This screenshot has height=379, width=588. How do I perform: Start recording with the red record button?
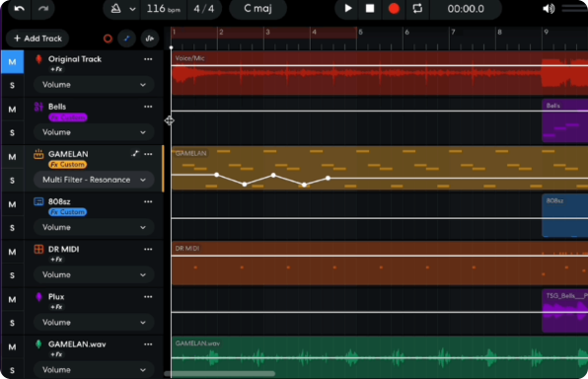click(x=394, y=8)
